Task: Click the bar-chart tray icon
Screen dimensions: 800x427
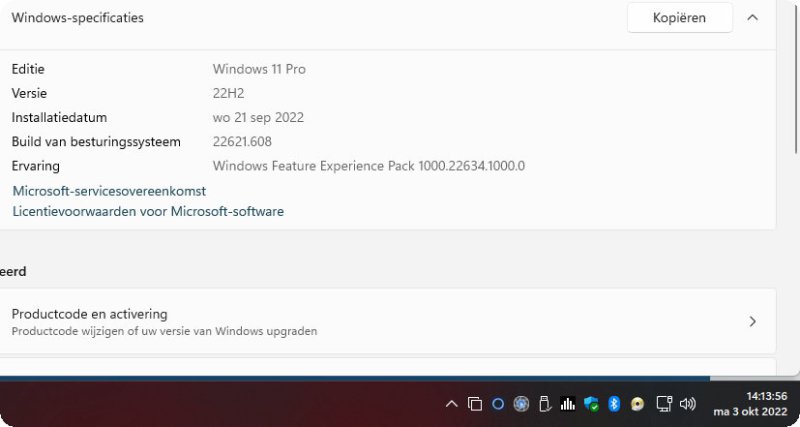Action: (x=568, y=404)
